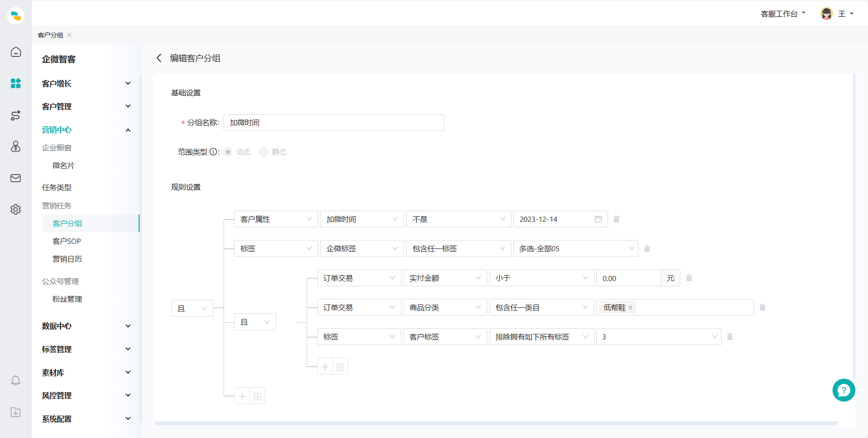Open the 客服工作台 dropdown menu
This screenshot has height=438, width=868.
783,14
